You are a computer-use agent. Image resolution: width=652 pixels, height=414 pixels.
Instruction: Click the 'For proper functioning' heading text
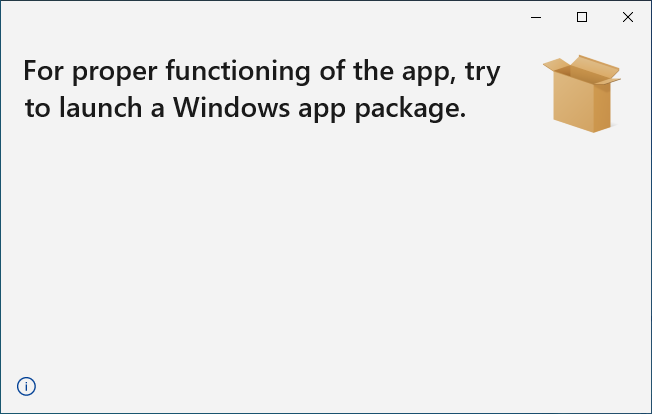pyautogui.click(x=262, y=89)
